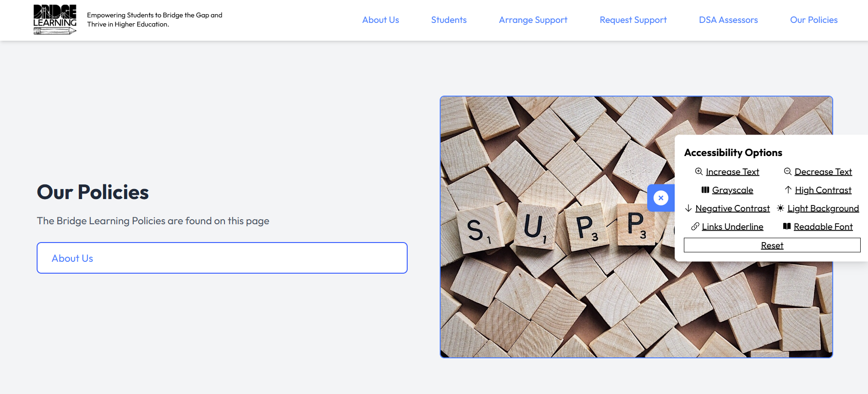Toggle High Contrast on
Viewport: 868px width, 394px height.
point(823,189)
